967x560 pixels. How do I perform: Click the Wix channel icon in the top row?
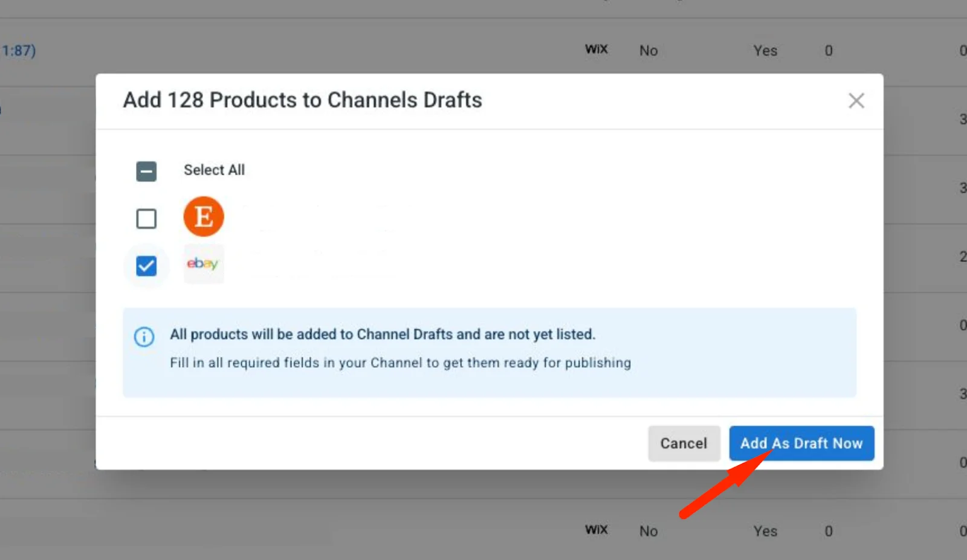coord(596,50)
